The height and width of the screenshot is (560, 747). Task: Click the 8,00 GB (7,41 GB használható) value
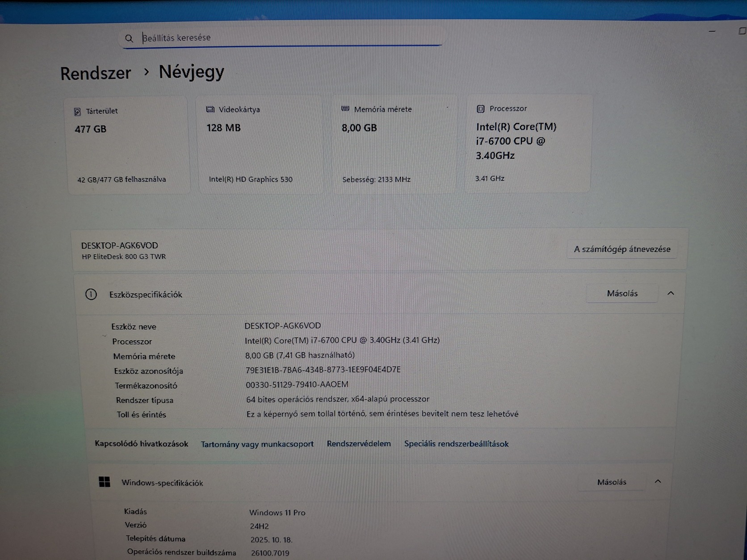tap(300, 355)
